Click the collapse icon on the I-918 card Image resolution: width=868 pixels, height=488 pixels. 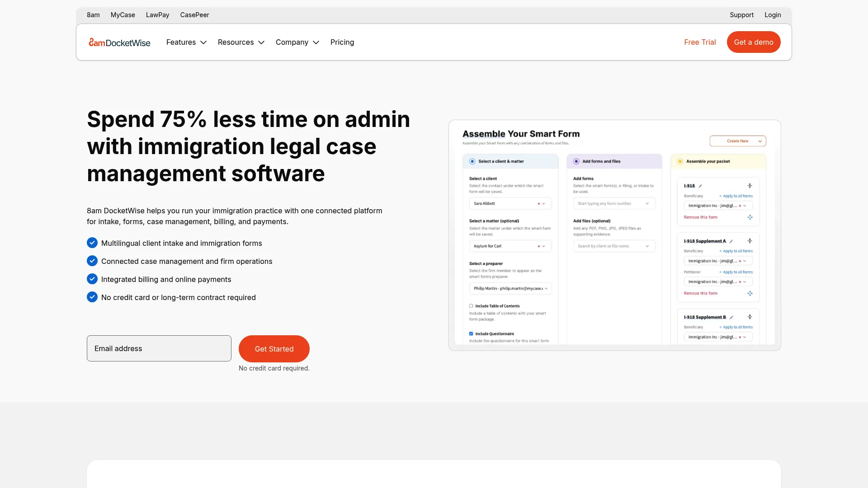pos(750,186)
